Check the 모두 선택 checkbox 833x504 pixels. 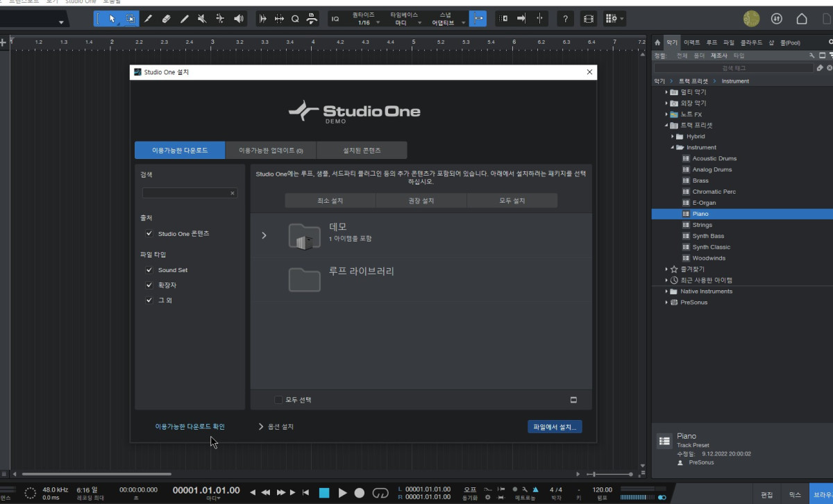click(x=278, y=400)
